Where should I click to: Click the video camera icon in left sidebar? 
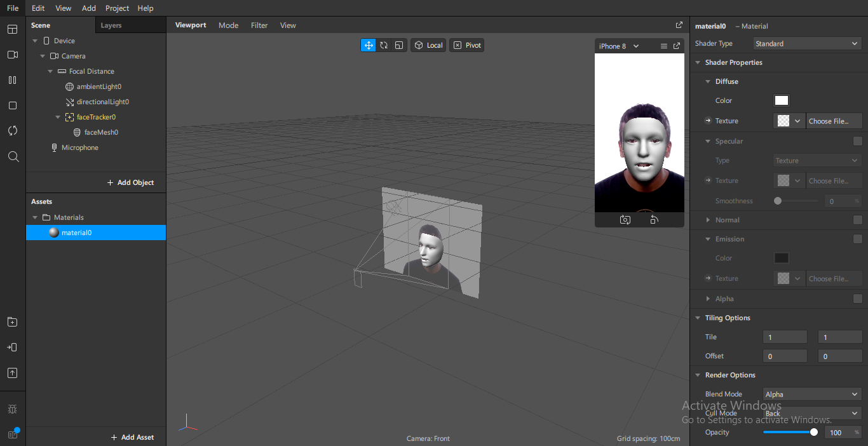(13, 55)
